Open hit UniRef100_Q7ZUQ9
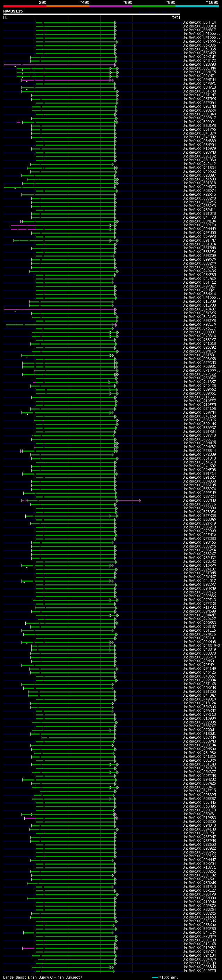222x980 pixels. point(199,455)
